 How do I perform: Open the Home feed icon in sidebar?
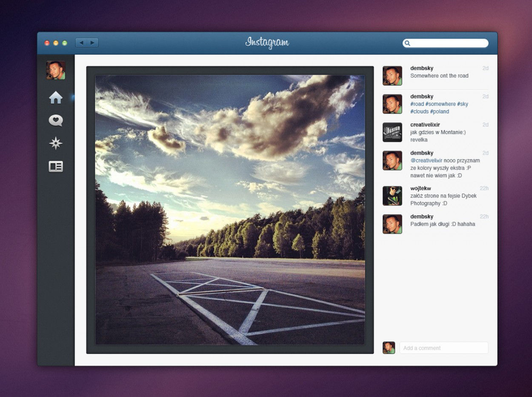(x=56, y=98)
